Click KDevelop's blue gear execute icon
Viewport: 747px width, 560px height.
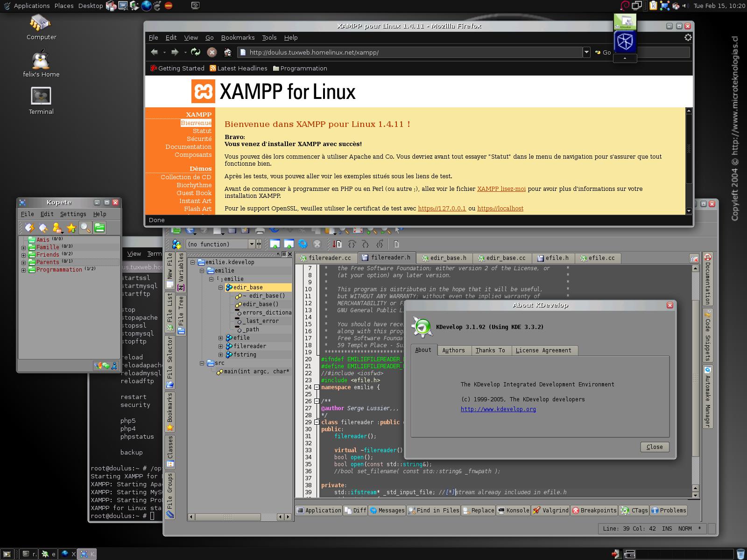(303, 244)
